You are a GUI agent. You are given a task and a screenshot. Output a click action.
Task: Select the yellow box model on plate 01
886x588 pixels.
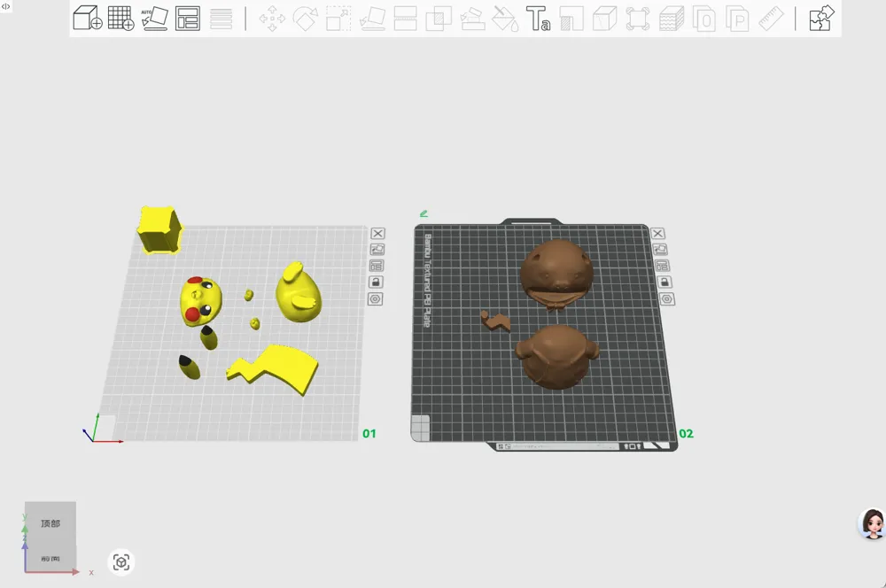(159, 230)
